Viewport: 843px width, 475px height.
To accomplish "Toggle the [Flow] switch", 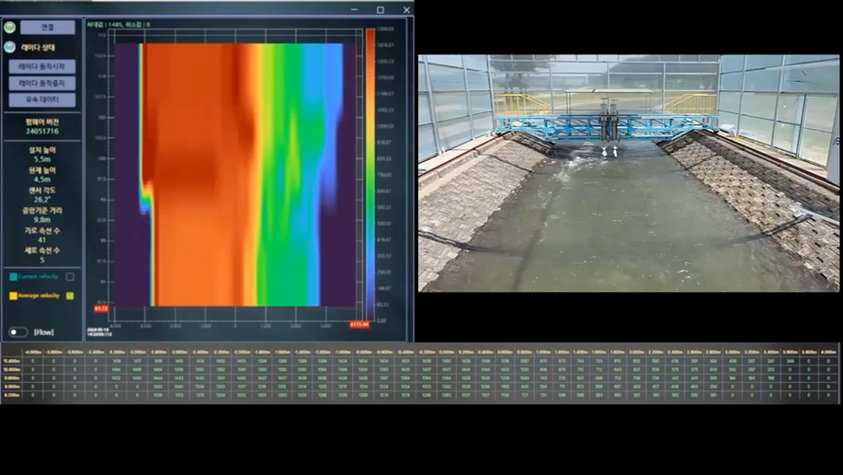I will click(x=18, y=332).
